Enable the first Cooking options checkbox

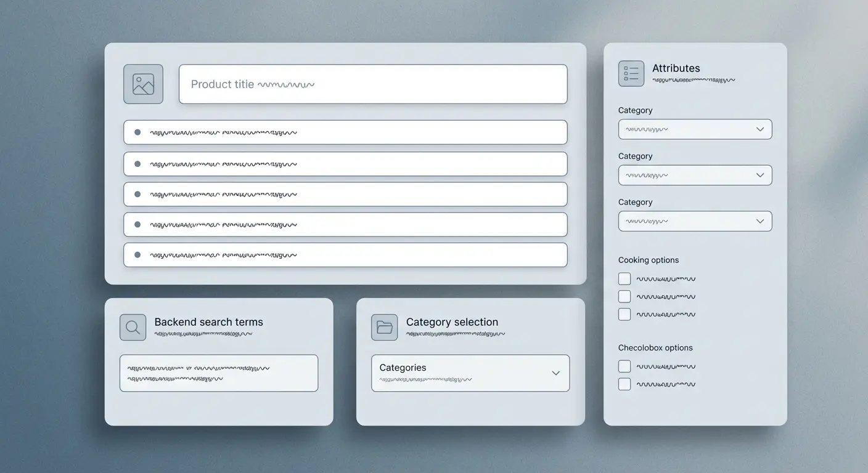point(624,278)
